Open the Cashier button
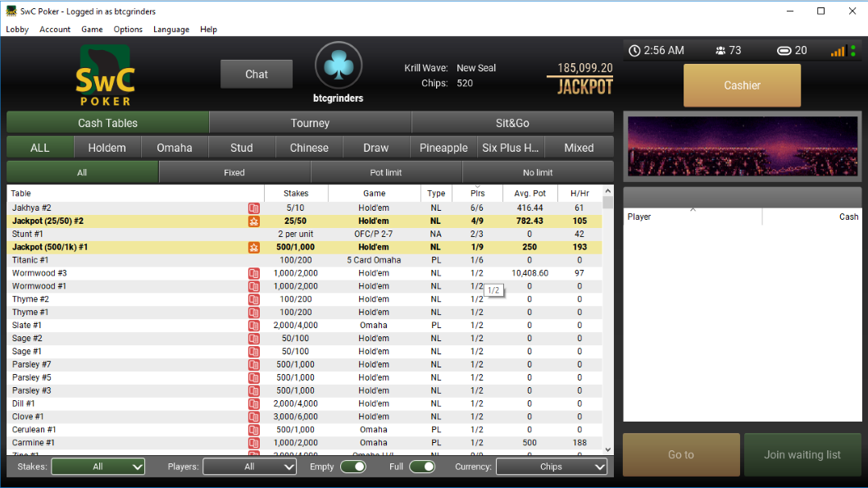The height and width of the screenshot is (488, 868). pos(742,85)
